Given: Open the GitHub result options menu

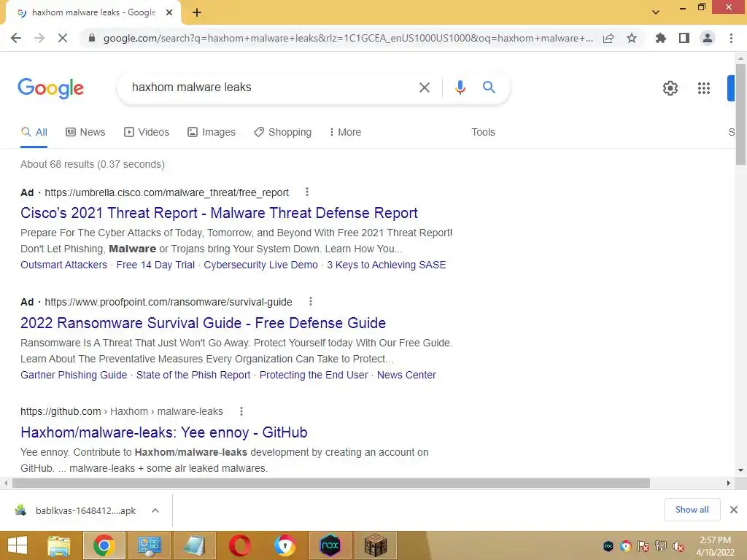Looking at the screenshot, I should pos(241,411).
